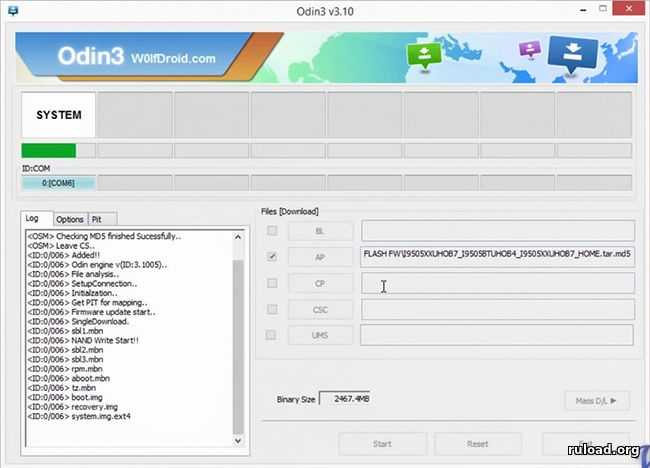The height and width of the screenshot is (468, 650).
Task: Click the log panel scrollbar thumb
Action: point(238,346)
